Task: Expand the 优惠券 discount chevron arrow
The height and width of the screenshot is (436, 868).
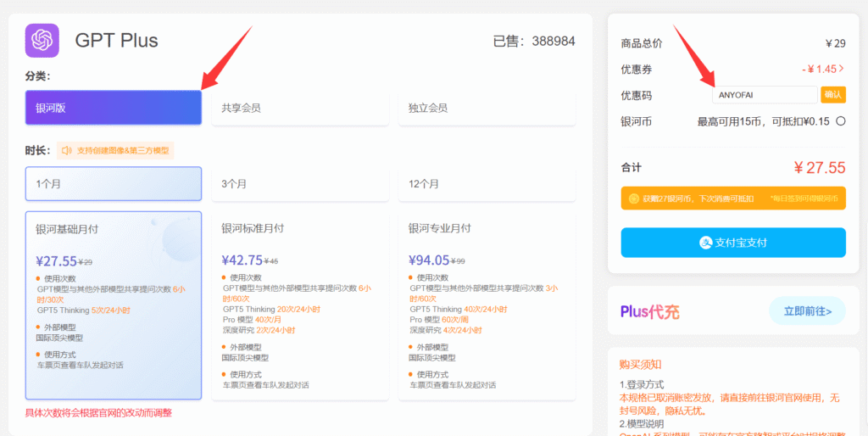Action: click(842, 69)
